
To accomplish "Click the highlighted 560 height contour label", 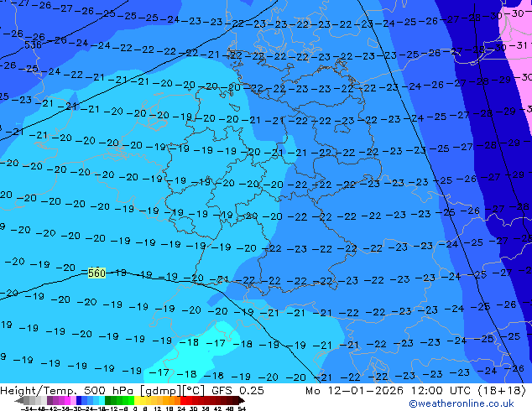I will (96, 273).
